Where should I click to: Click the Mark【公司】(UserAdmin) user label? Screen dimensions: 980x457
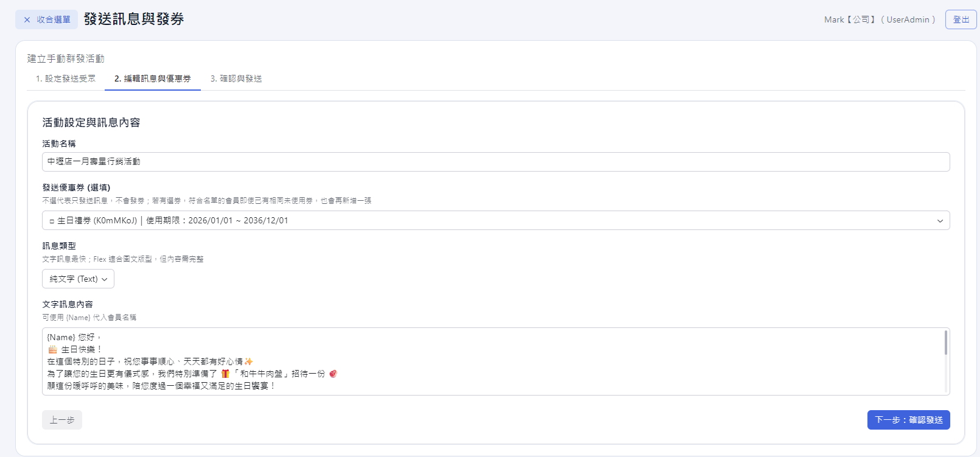[879, 19]
